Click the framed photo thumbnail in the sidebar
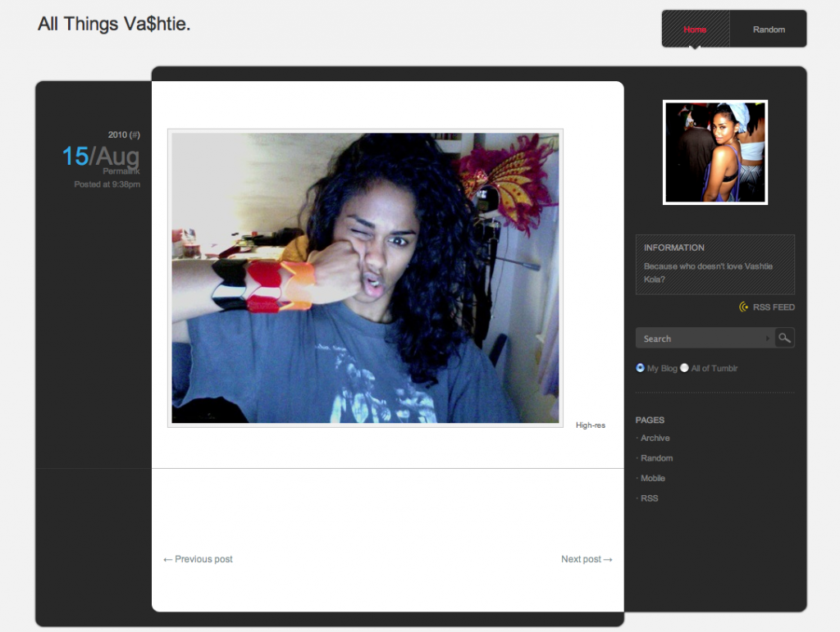The height and width of the screenshot is (632, 840). coord(714,152)
